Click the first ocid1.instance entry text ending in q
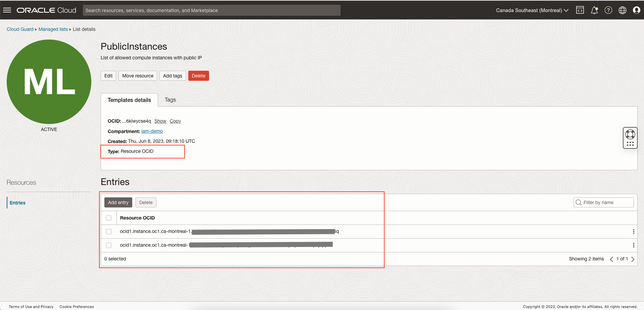644x310 pixels. (x=229, y=232)
